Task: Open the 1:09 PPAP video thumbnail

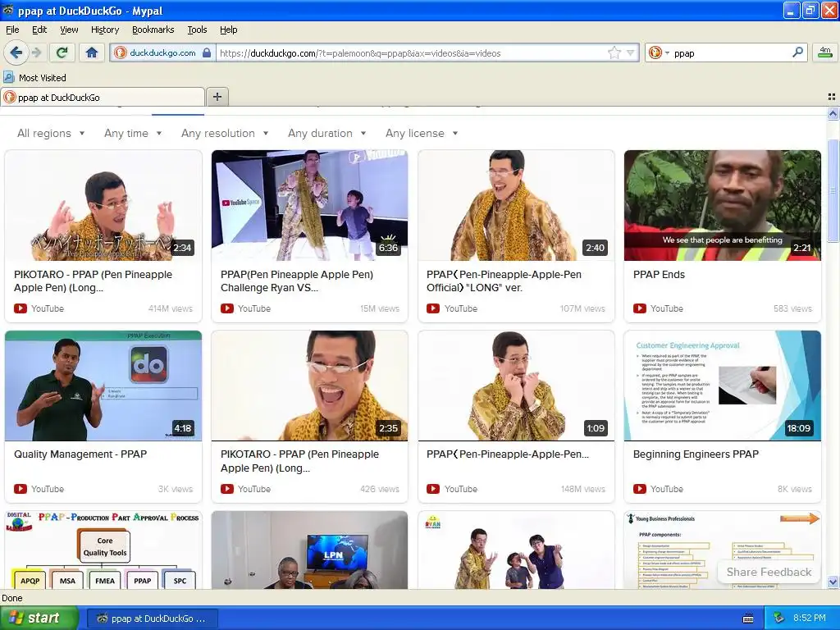Action: (x=516, y=386)
